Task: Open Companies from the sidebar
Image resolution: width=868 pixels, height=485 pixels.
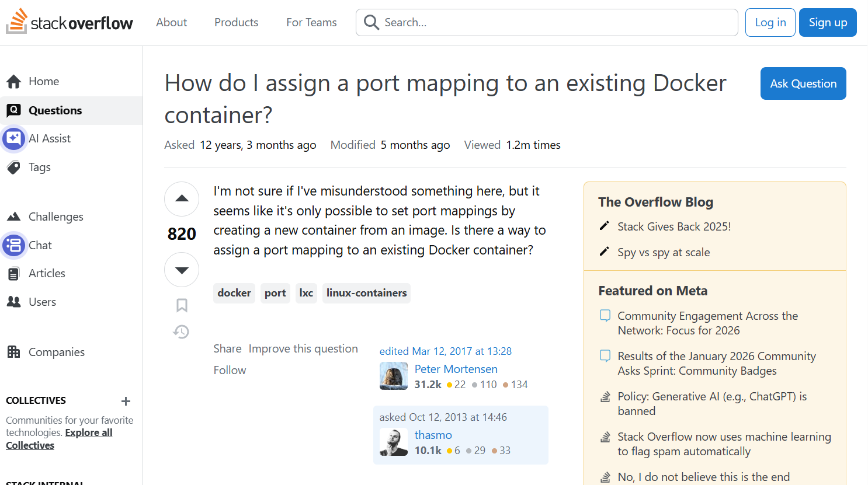Action: click(56, 353)
